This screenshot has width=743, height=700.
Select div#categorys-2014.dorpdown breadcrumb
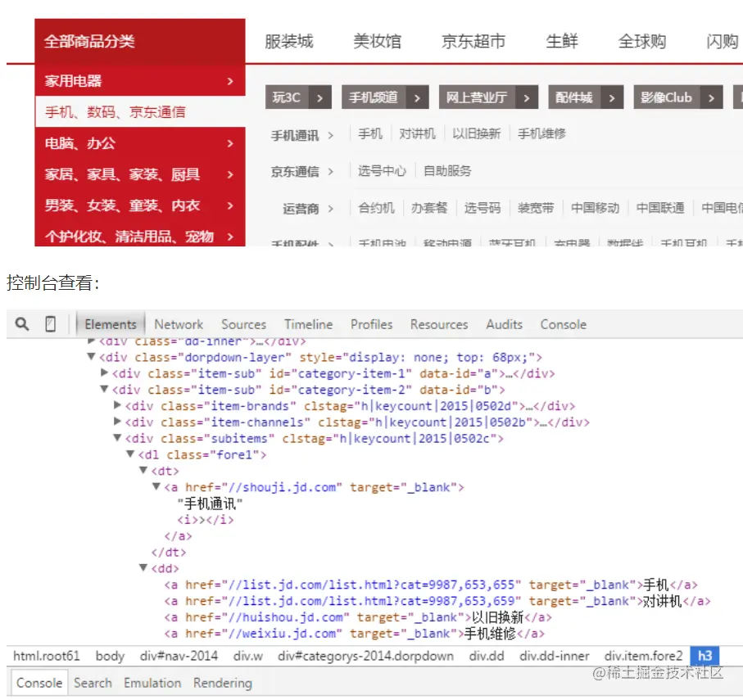[366, 656]
